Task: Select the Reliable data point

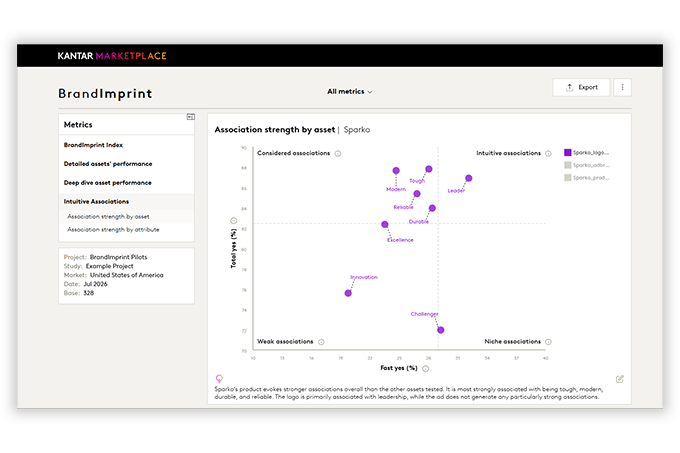Action: pos(417,194)
